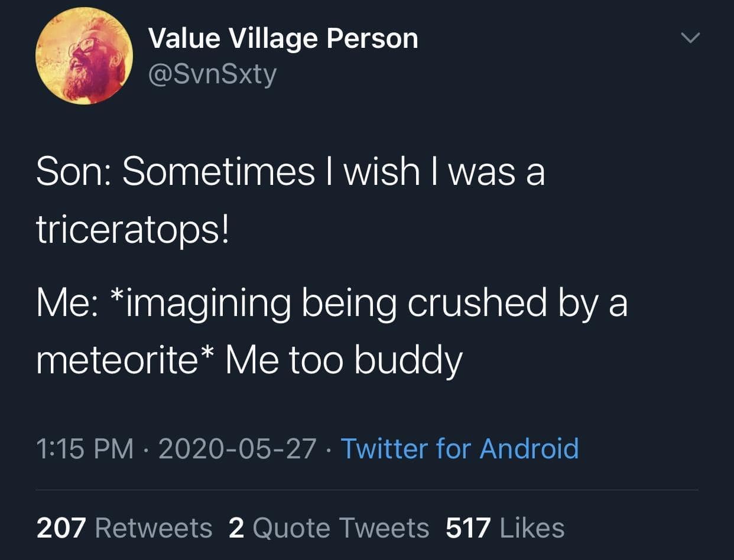View the 207 Retweets list
Image resolution: width=734 pixels, height=560 pixels.
[125, 526]
